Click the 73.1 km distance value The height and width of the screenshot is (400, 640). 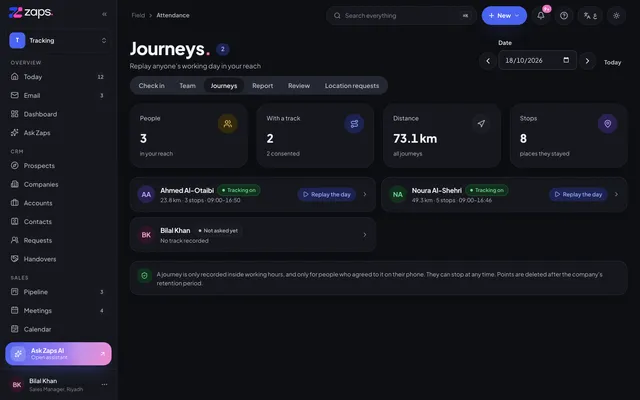pos(415,139)
